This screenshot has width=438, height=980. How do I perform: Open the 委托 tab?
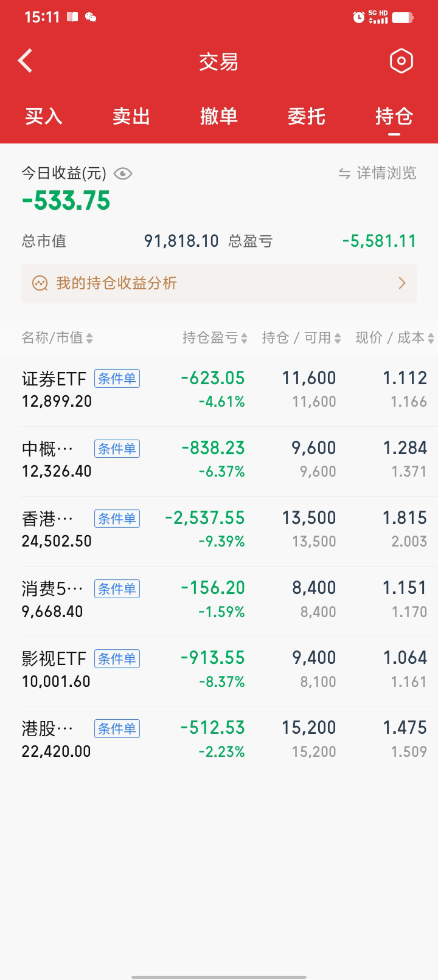click(307, 116)
